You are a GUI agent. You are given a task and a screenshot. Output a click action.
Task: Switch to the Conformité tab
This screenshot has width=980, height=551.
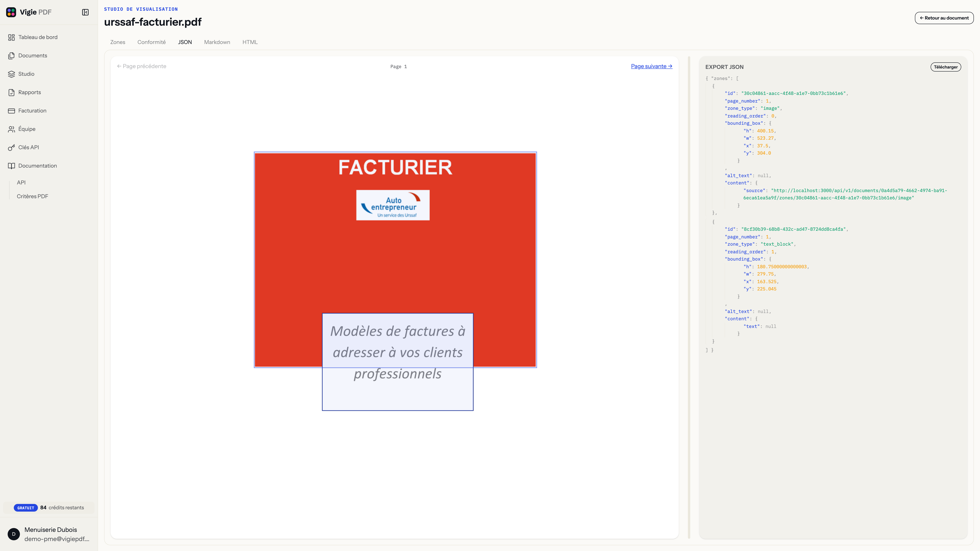(151, 42)
